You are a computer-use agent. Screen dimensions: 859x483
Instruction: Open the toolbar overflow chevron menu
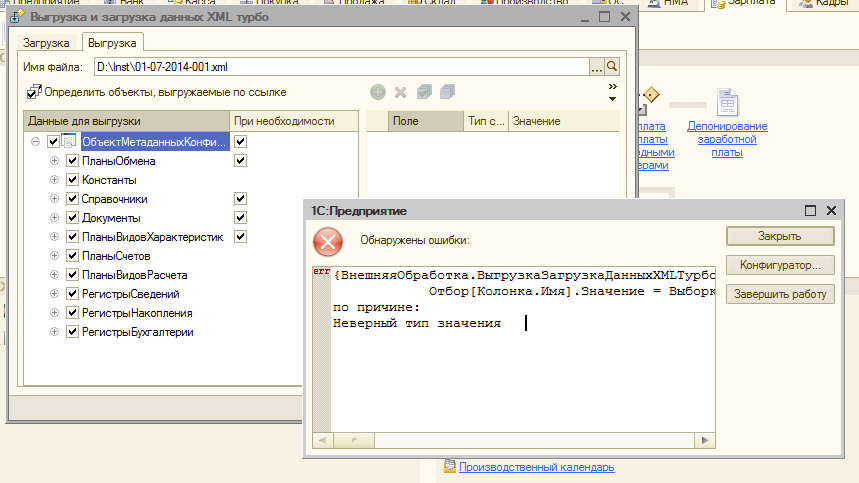(x=612, y=92)
